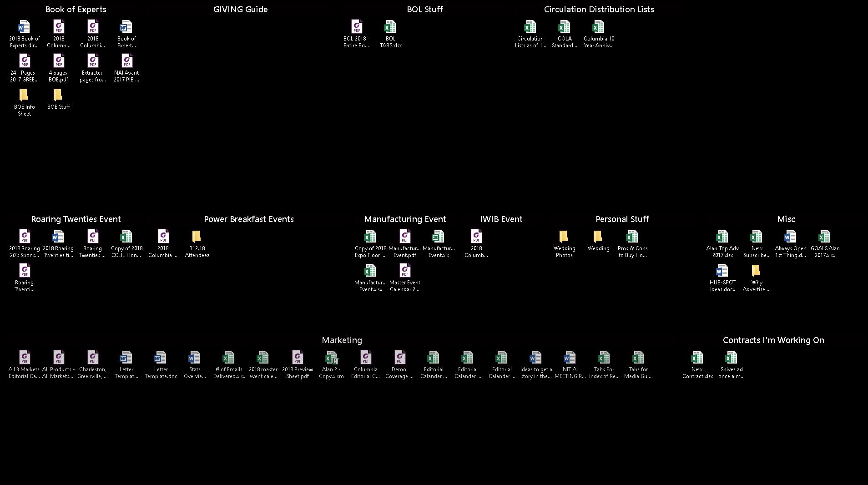Open the Why Advertise folder

pos(757,278)
